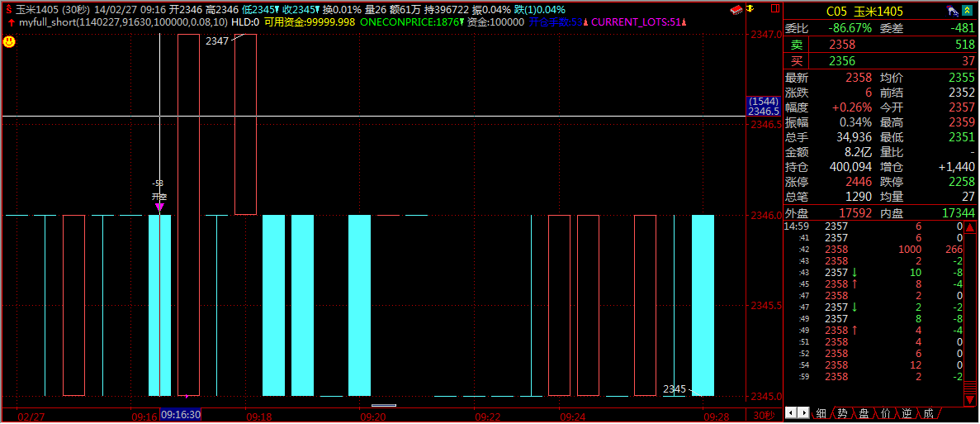Select the 价 price tab
This screenshot has width=980, height=424.
click(885, 412)
